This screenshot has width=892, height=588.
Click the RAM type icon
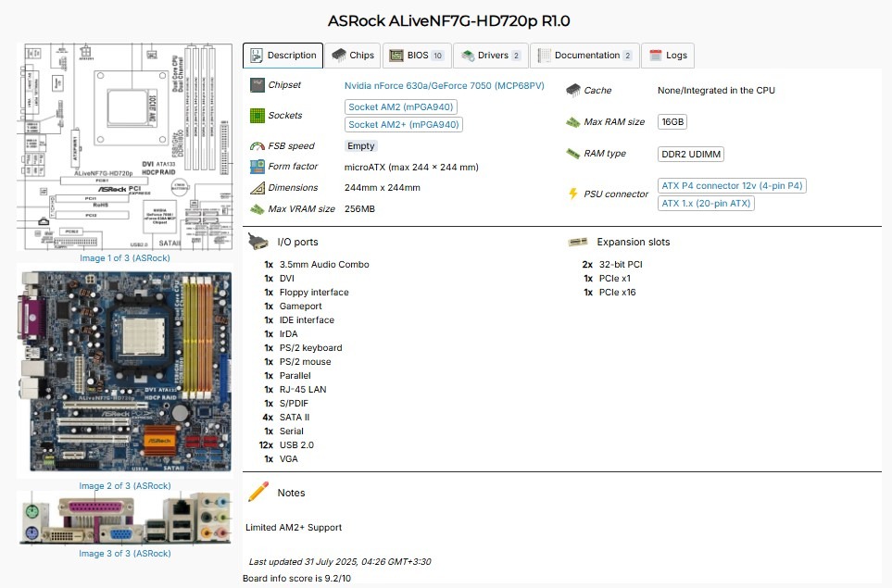point(572,154)
